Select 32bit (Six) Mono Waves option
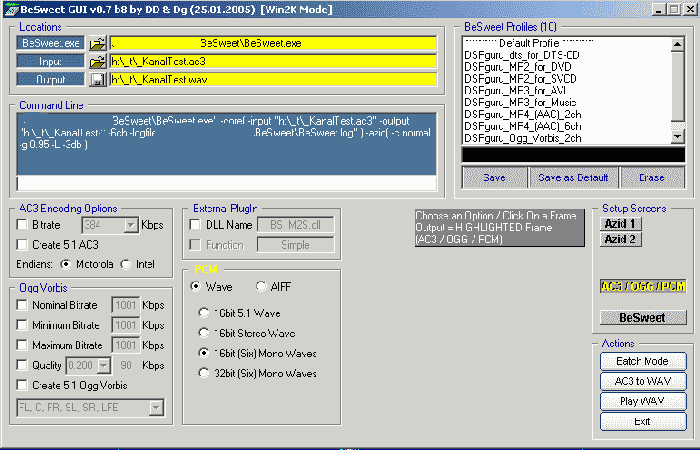Screen dimensions: 700x450 204,374
